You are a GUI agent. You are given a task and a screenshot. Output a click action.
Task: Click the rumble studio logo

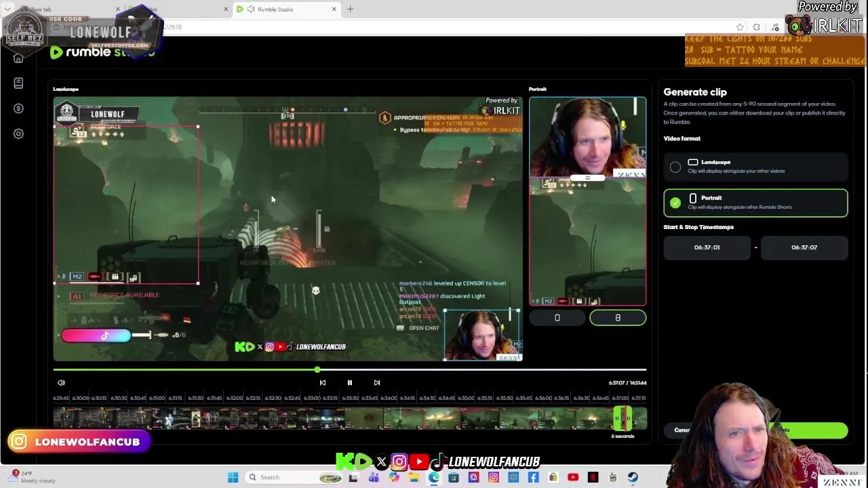pyautogui.click(x=102, y=52)
